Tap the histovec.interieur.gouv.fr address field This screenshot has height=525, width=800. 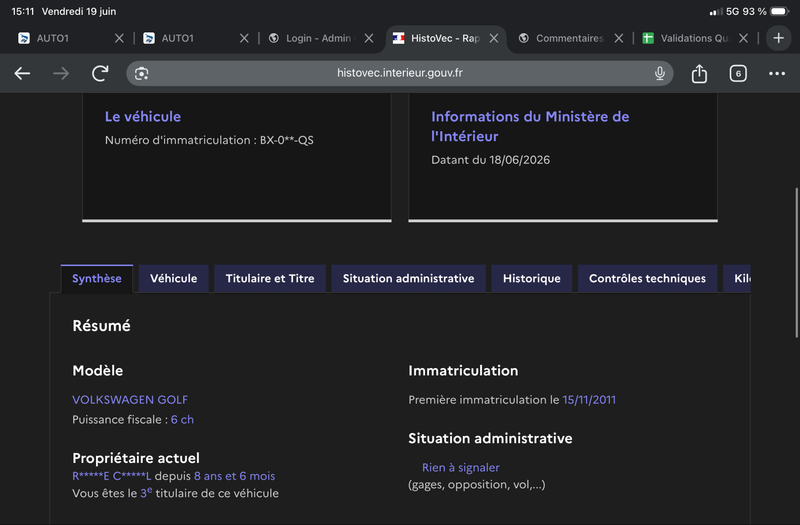pos(399,73)
